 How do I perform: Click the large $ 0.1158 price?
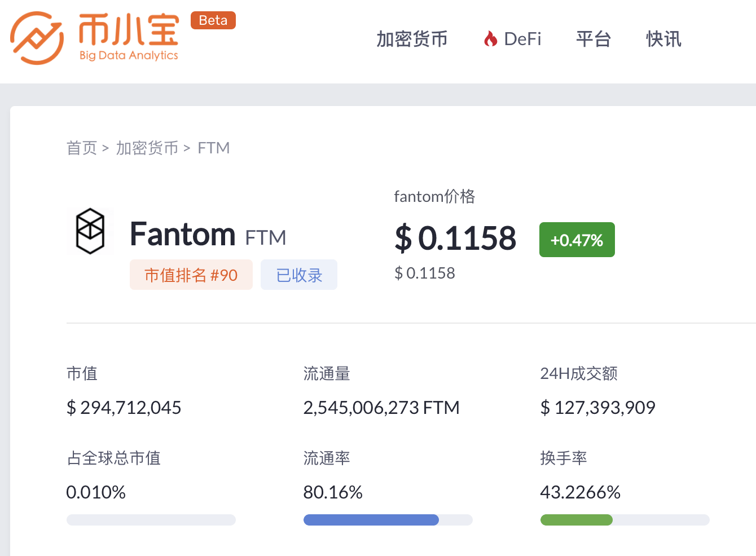pyautogui.click(x=455, y=238)
